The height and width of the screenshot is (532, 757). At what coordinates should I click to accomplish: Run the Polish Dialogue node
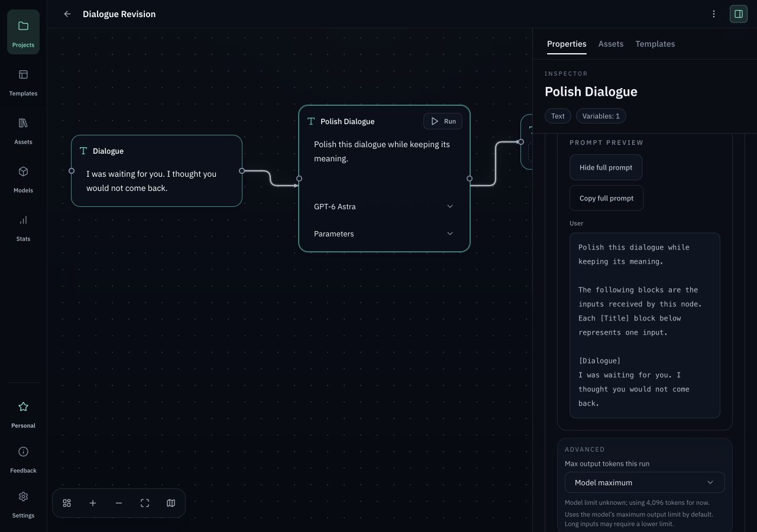(x=443, y=121)
